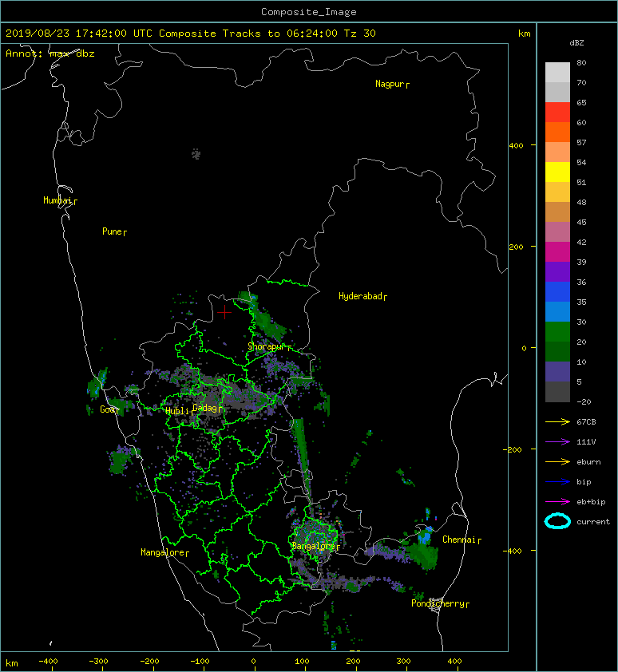This screenshot has height=672, width=618.
Task: Pick the magenta 39-42 dBZ swatch
Action: [557, 251]
